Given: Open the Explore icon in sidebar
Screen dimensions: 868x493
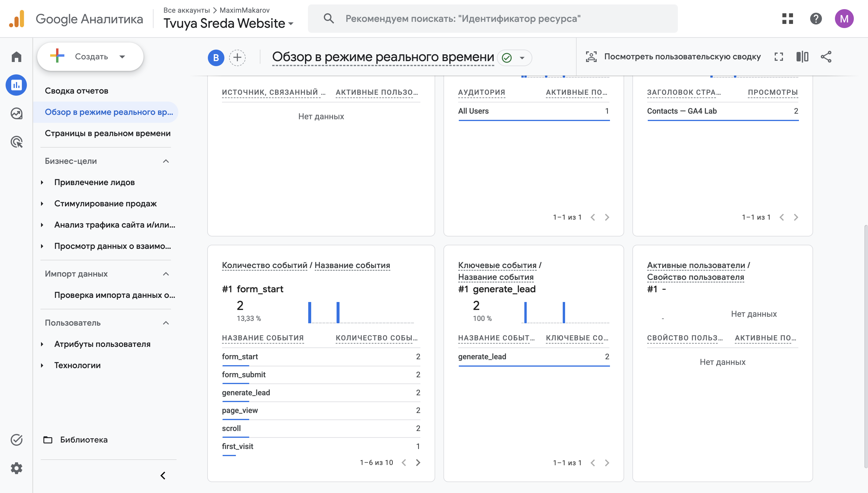Looking at the screenshot, I should (16, 113).
